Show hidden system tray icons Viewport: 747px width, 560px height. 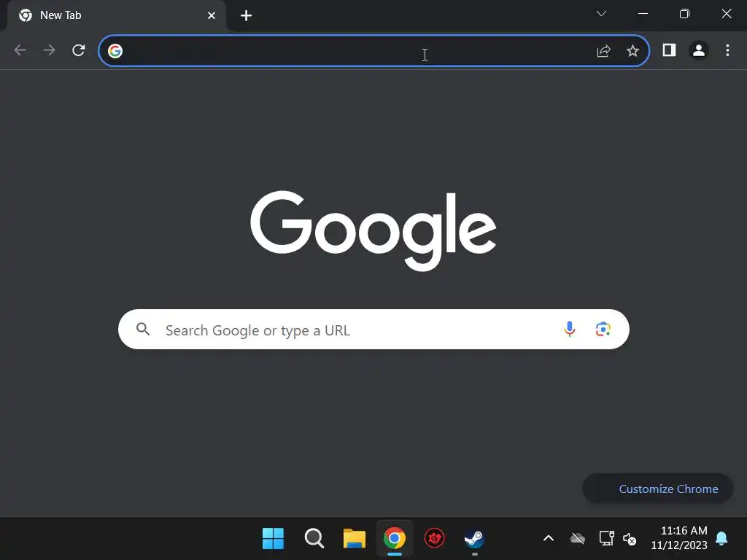[x=549, y=538]
